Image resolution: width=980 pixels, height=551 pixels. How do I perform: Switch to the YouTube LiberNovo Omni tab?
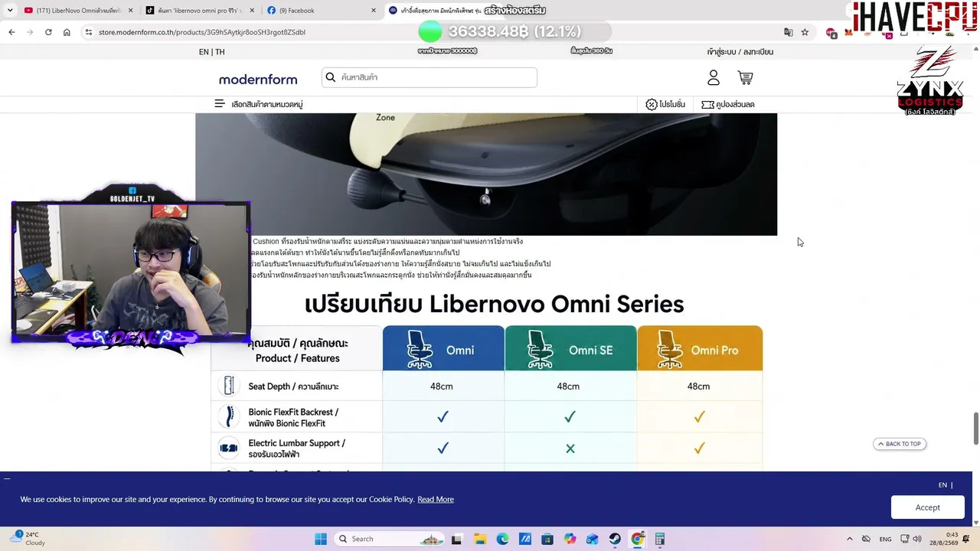(78, 11)
